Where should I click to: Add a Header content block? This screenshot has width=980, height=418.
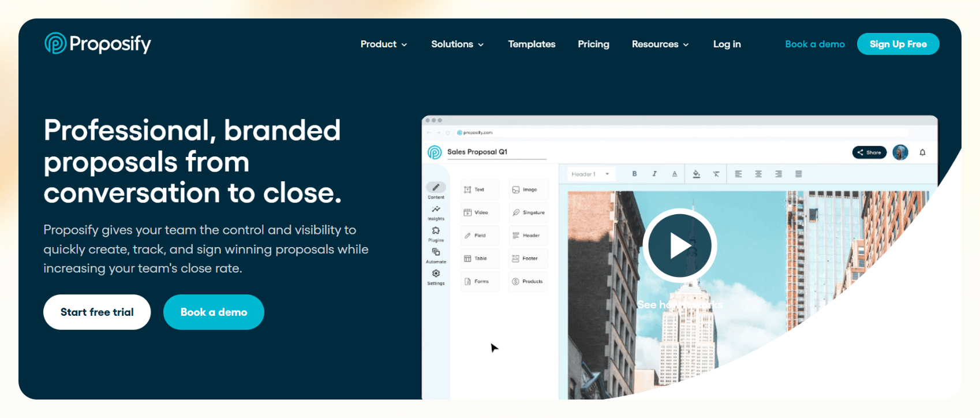[x=528, y=236]
